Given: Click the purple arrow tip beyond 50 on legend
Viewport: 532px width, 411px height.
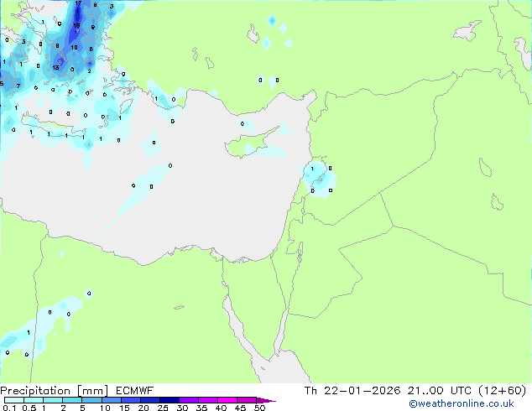Looking at the screenshot, I should pos(266,400).
